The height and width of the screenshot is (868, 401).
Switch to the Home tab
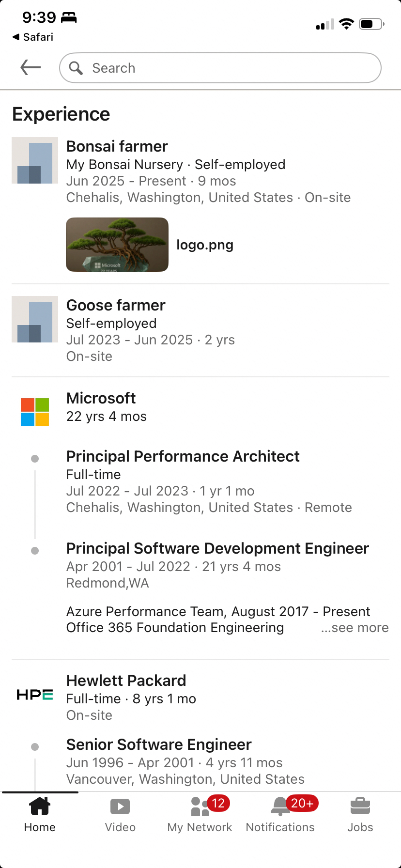[x=40, y=815]
